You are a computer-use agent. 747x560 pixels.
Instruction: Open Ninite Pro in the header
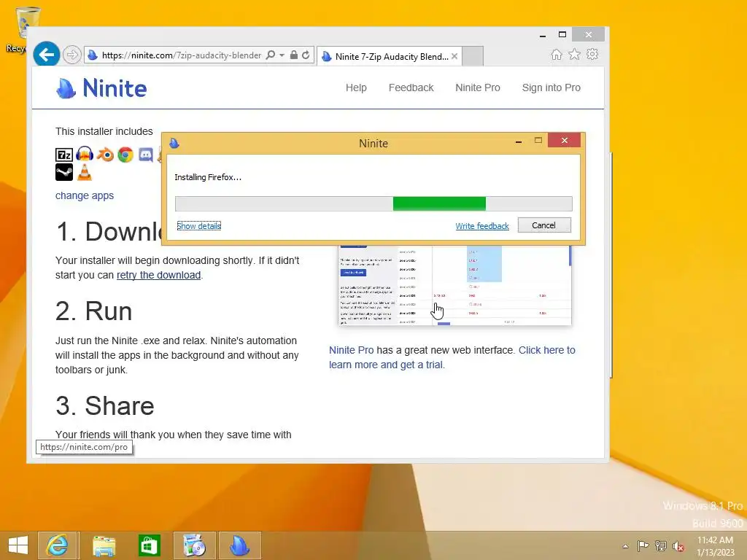click(x=477, y=87)
